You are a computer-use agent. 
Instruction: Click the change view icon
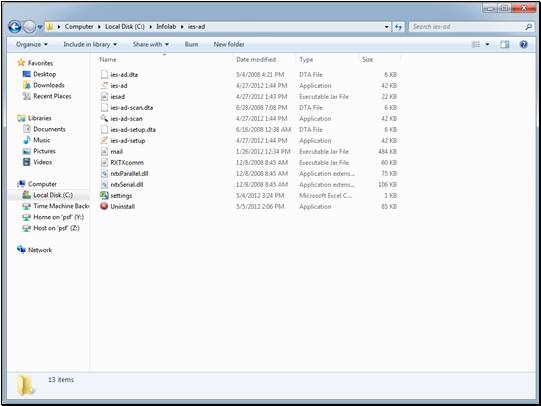(476, 44)
